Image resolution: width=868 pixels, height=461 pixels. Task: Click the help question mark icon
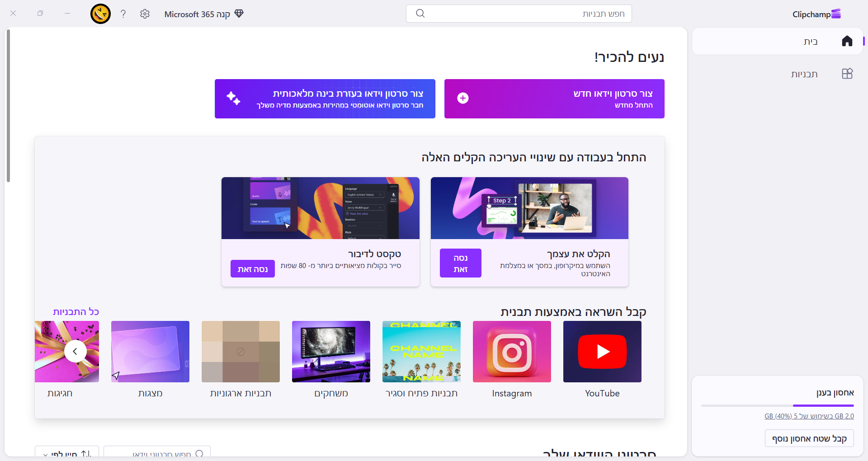pyautogui.click(x=123, y=14)
